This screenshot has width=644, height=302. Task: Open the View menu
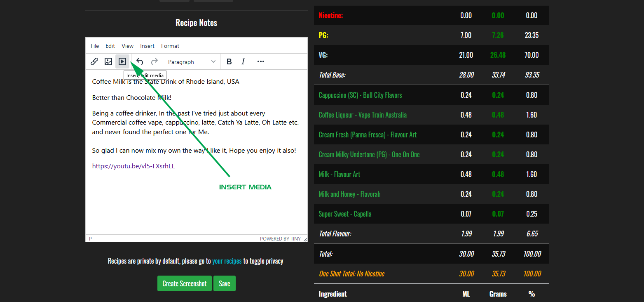128,46
